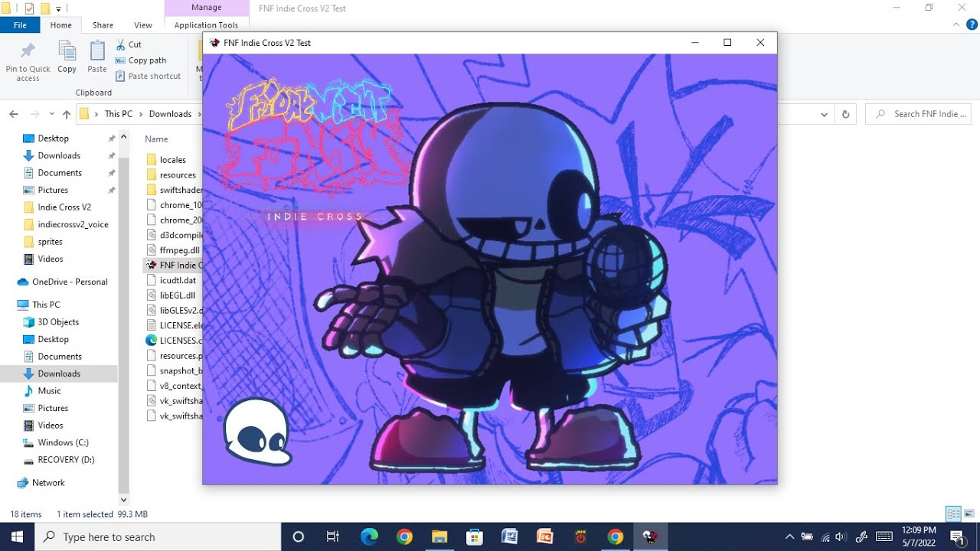980x551 pixels.
Task: Click This PC in address breadcrumb
Action: [x=118, y=114]
